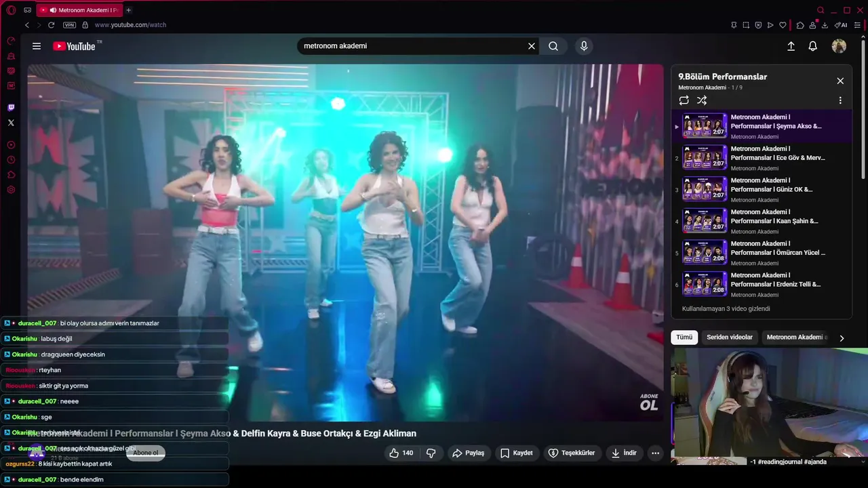Click the Abone ol subscribe button
The image size is (868, 488).
click(146, 453)
